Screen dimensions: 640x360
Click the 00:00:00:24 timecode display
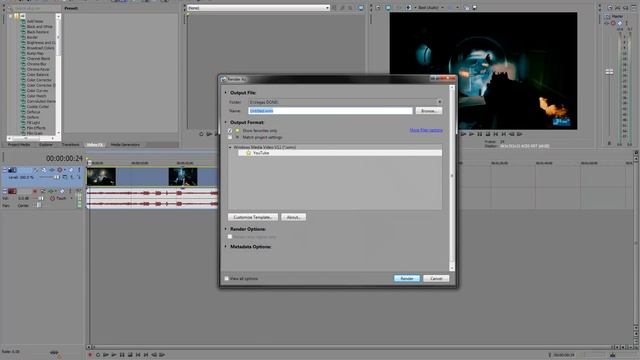tap(64, 158)
